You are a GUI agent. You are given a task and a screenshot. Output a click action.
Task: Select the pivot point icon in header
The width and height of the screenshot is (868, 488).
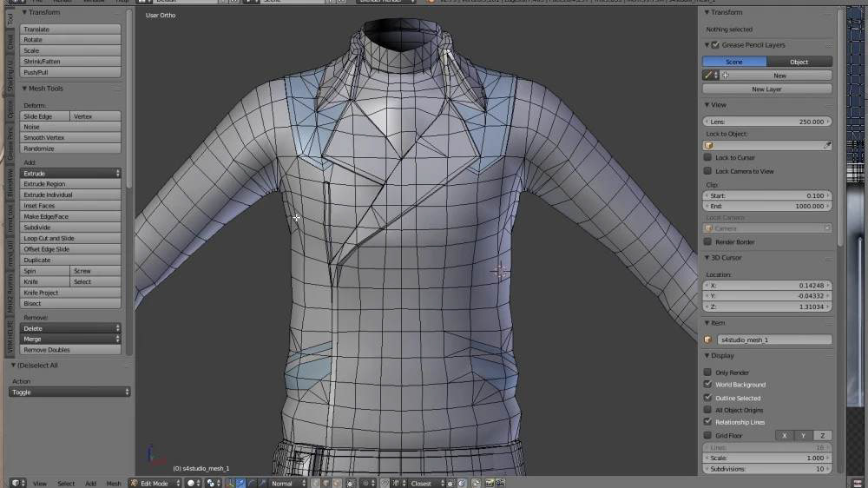click(211, 483)
